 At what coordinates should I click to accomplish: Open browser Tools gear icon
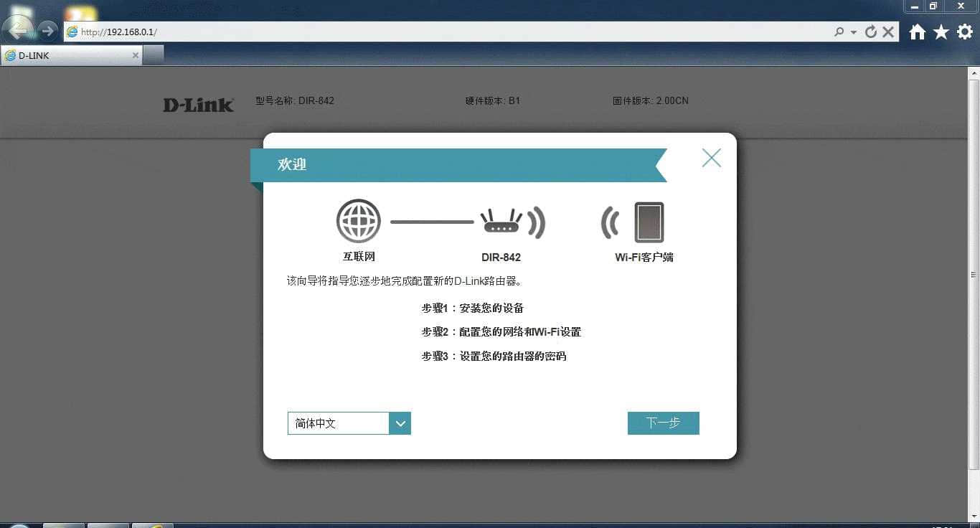pyautogui.click(x=964, y=32)
